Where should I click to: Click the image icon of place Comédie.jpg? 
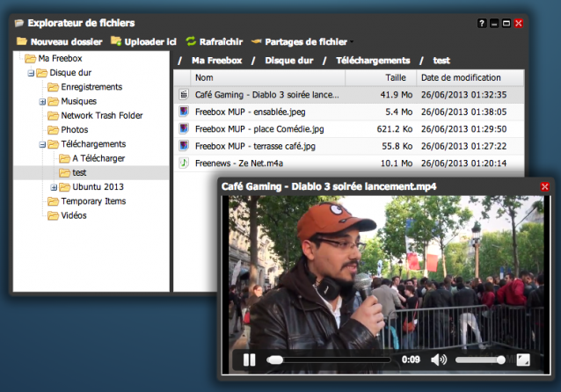tap(184, 128)
